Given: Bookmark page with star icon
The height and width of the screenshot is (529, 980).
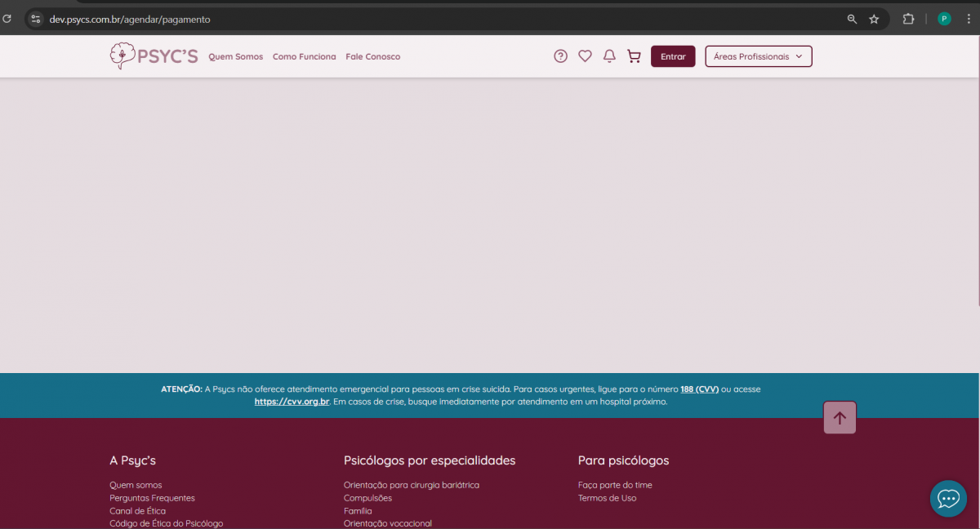Looking at the screenshot, I should tap(874, 19).
